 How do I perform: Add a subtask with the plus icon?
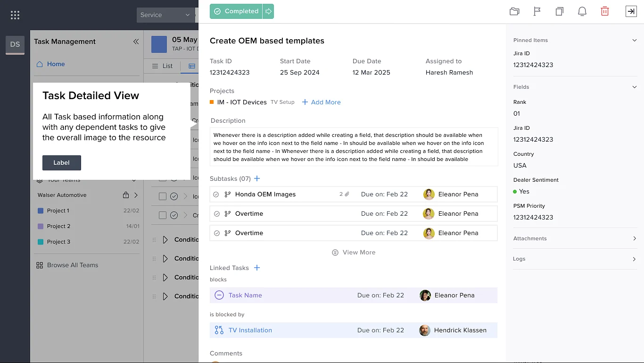coord(257,178)
